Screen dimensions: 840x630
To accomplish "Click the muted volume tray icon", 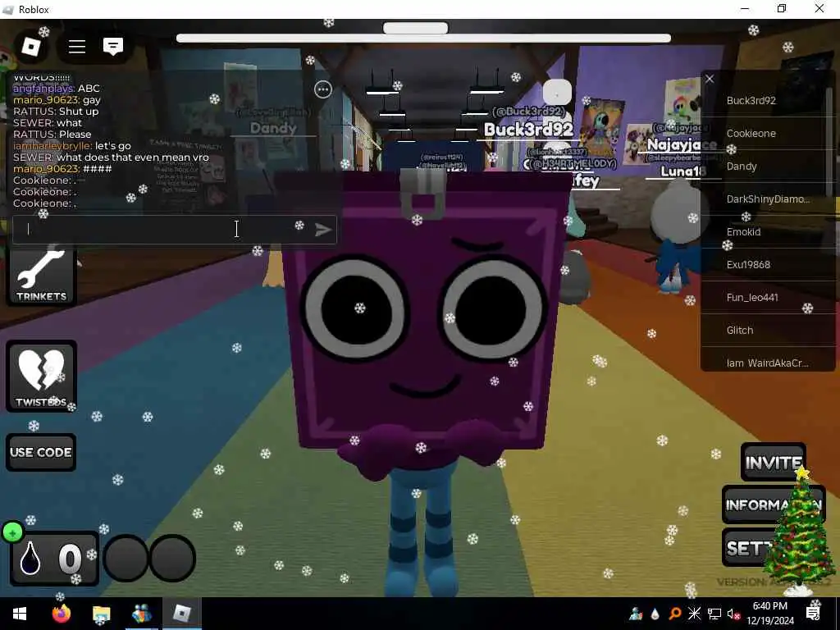I will point(733,614).
